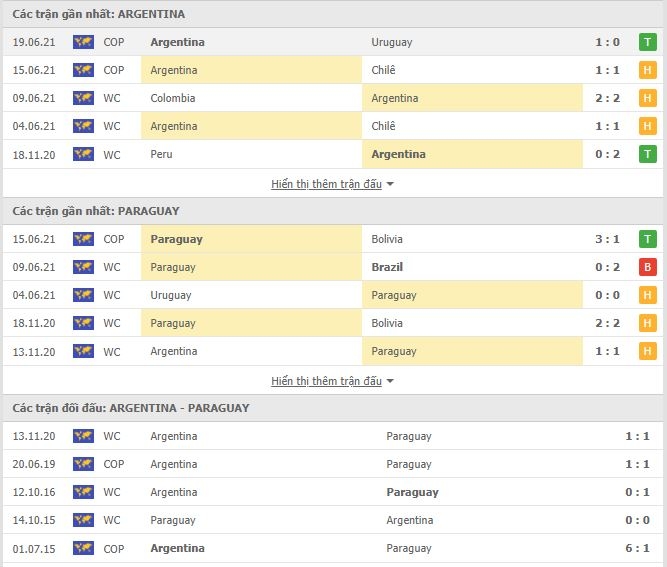Click the 0:2 score of Paraguay vs Brazil

coord(607,267)
